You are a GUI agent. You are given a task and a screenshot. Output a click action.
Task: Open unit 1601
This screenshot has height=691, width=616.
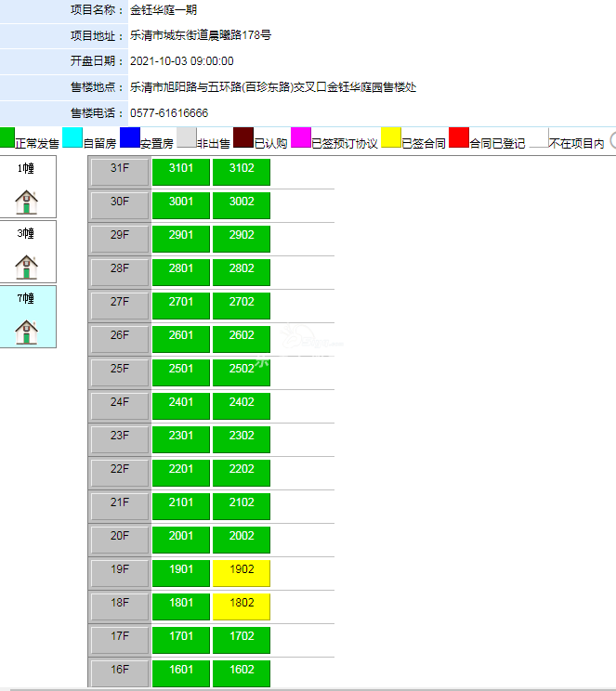(x=181, y=673)
